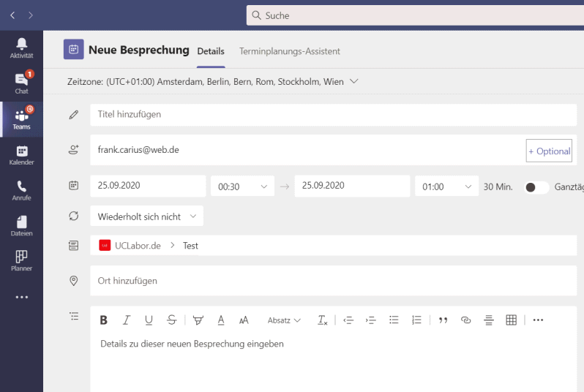Viewport: 584px width, 392px height.
Task: Click the + Optional attendees button
Action: 549,151
